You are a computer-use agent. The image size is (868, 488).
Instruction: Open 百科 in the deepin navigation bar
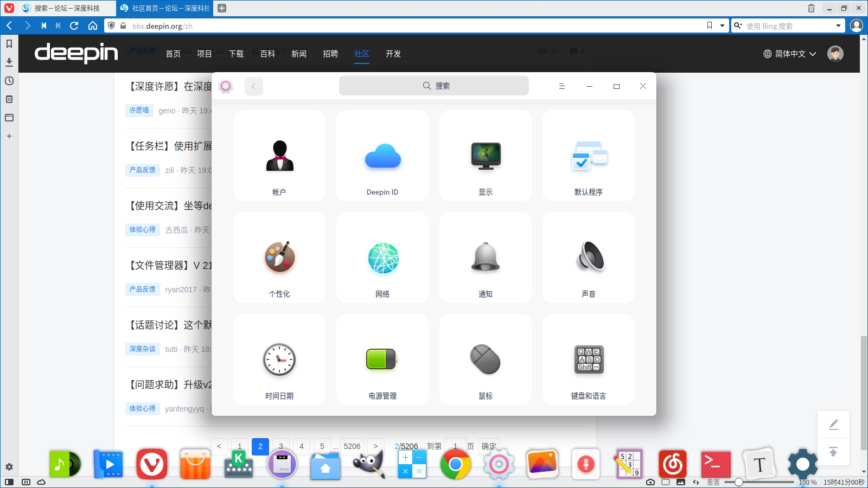point(267,54)
